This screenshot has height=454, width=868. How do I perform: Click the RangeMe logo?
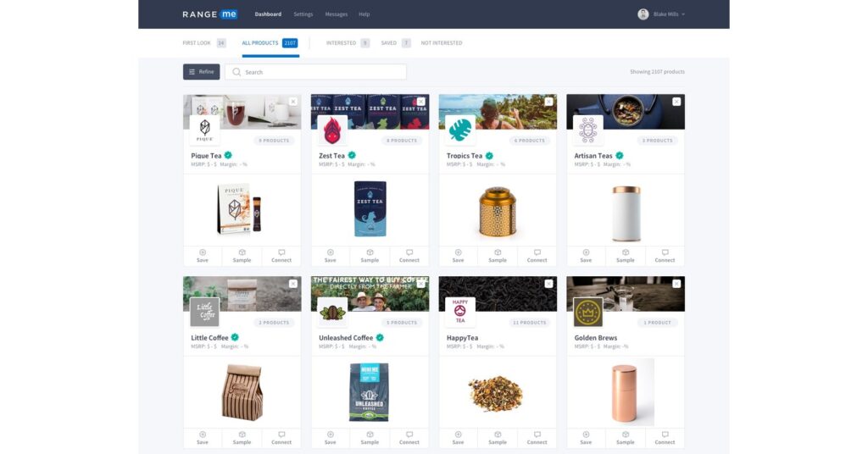(x=210, y=14)
